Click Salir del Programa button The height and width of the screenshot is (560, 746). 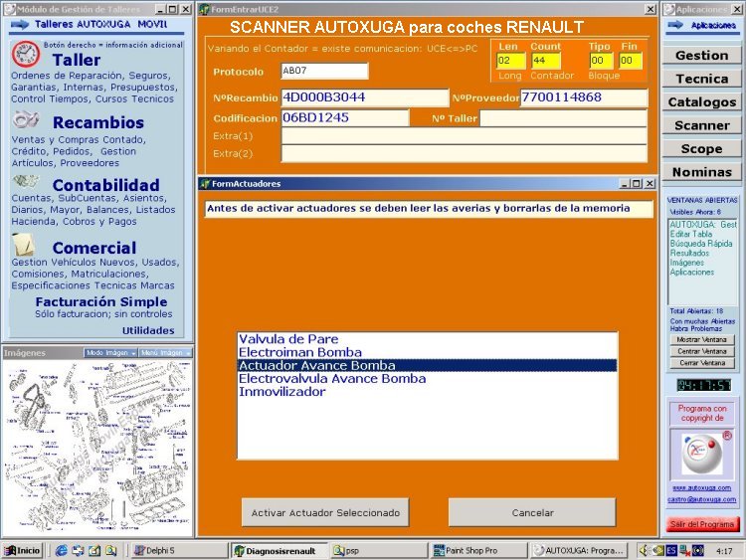(x=702, y=524)
